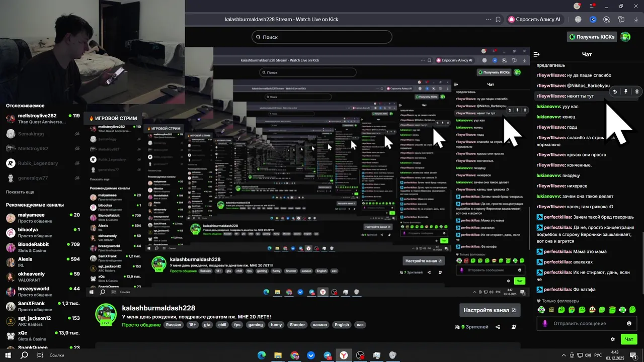
Task: Bookmark this page in address bar
Action: (x=498, y=20)
